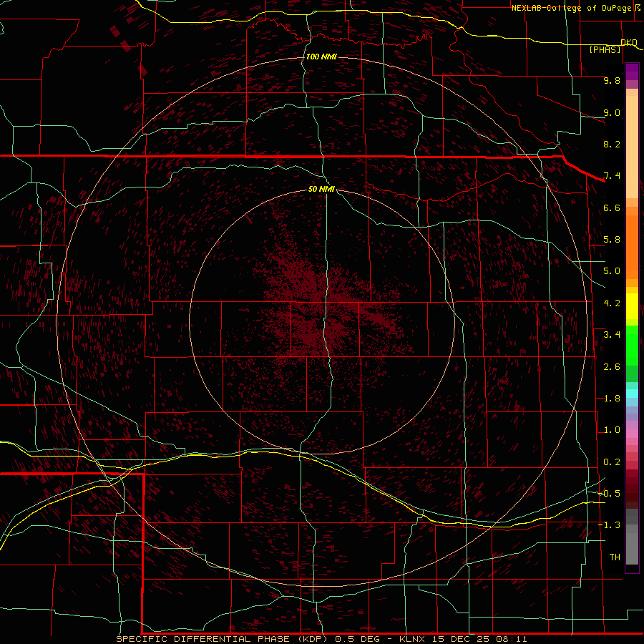Click the 08:11 timestamp in the caption
644x644 pixels.
(x=511, y=639)
